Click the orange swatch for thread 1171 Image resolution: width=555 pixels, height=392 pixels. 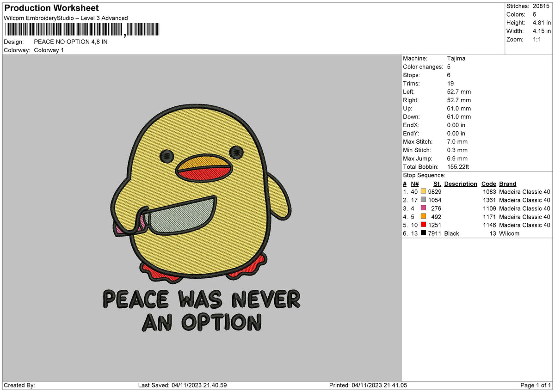(x=423, y=217)
